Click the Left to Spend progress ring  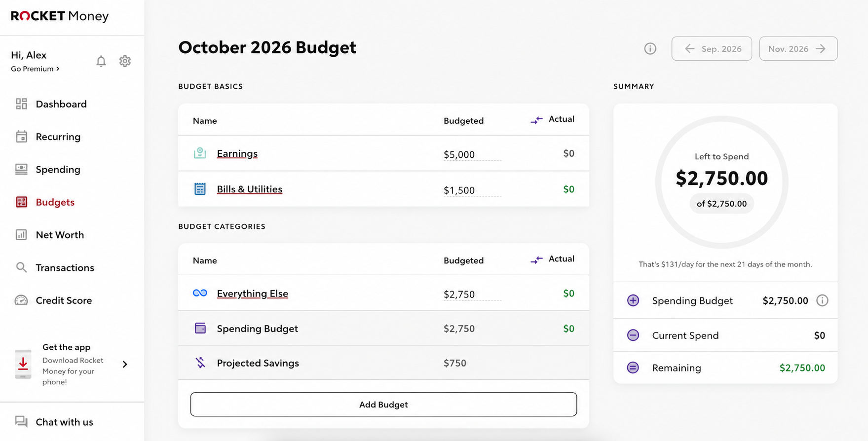(721, 182)
